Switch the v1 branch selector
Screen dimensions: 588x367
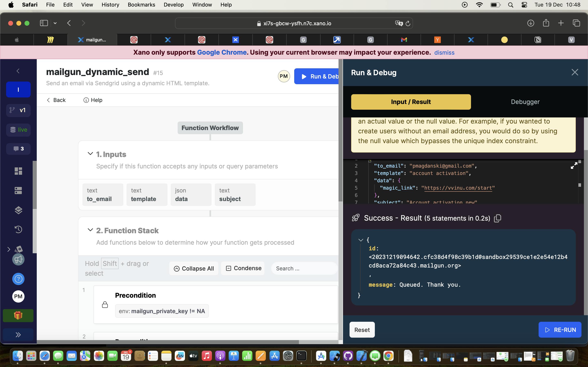(18, 110)
